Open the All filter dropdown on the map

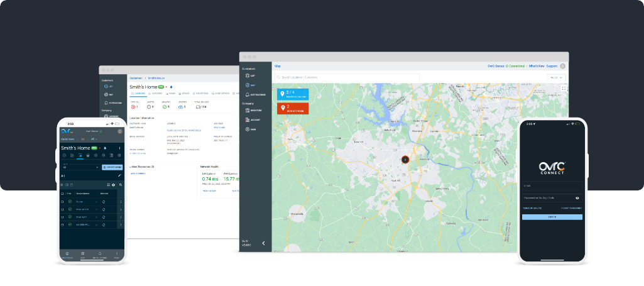click(557, 77)
